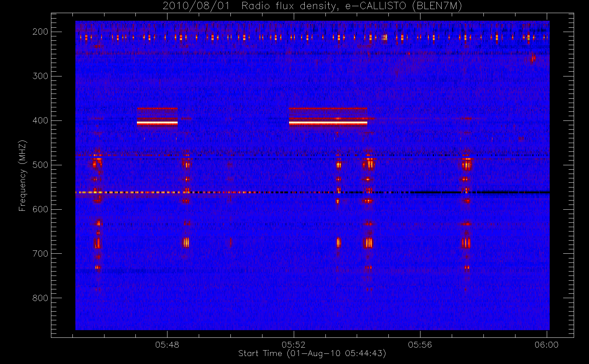Click the 05:52 time tick label
589x364 pixels.
tap(293, 345)
